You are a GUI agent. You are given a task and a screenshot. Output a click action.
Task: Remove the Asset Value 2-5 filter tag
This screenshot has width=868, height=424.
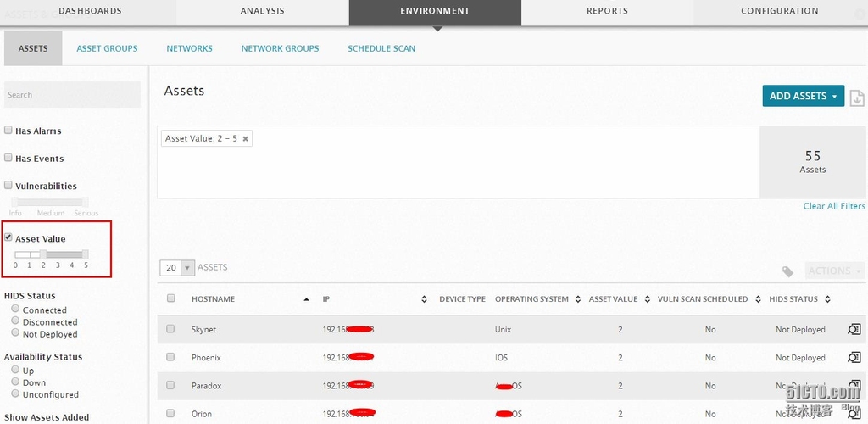click(x=245, y=139)
